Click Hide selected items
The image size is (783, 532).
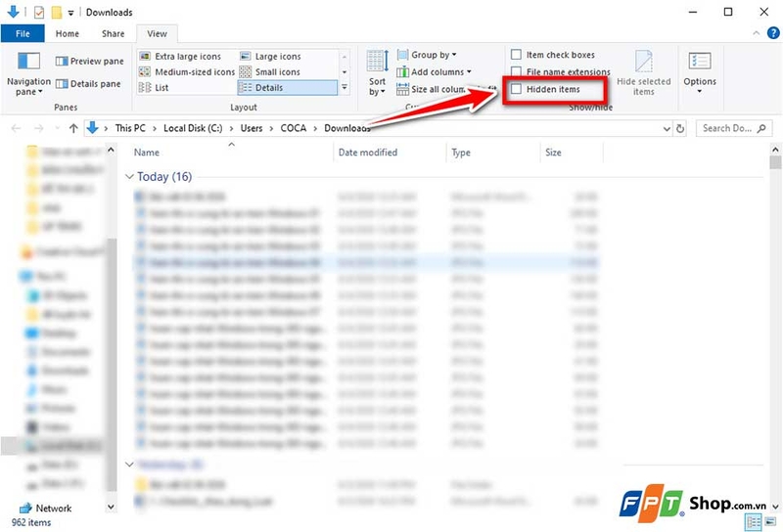coord(644,73)
